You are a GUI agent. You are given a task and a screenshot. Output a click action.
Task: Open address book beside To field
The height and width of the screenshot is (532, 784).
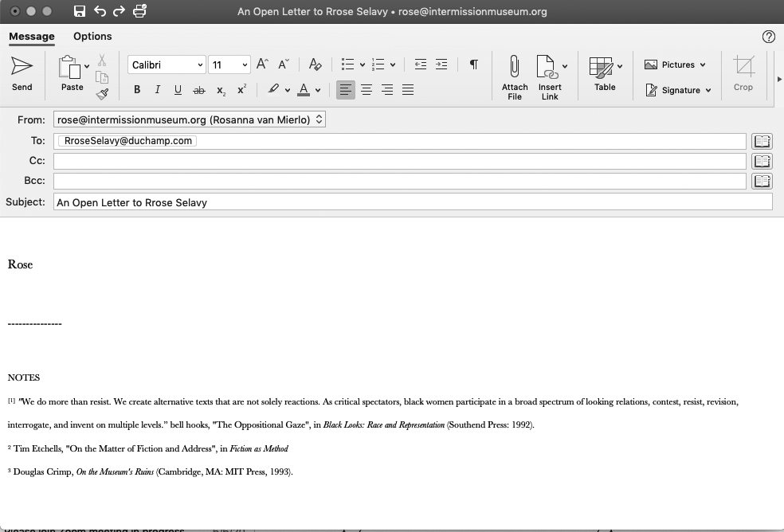pyautogui.click(x=762, y=141)
